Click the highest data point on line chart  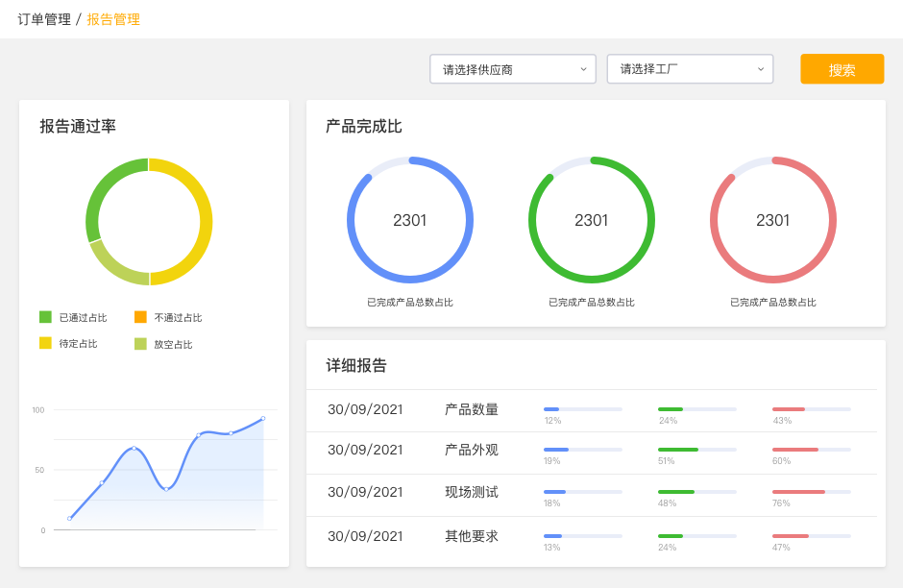[263, 419]
